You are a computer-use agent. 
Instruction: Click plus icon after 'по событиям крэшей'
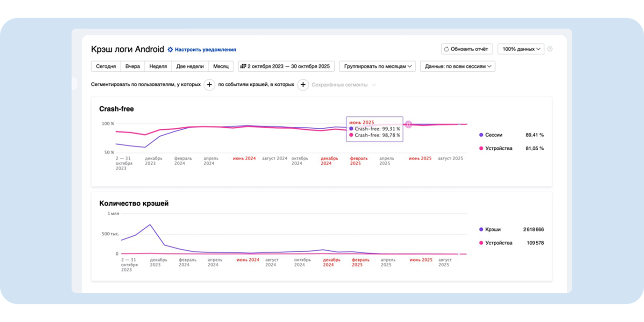[303, 85]
